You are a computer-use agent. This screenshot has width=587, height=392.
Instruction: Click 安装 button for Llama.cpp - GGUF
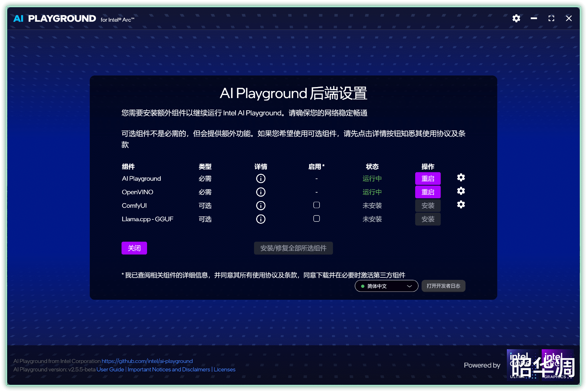pos(427,219)
